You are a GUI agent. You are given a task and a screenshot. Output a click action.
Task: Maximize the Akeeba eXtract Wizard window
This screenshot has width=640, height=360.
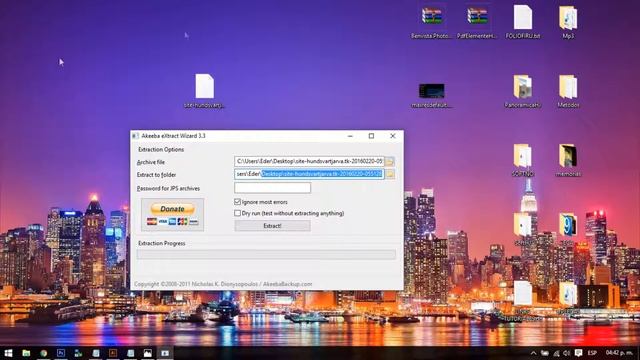point(371,136)
